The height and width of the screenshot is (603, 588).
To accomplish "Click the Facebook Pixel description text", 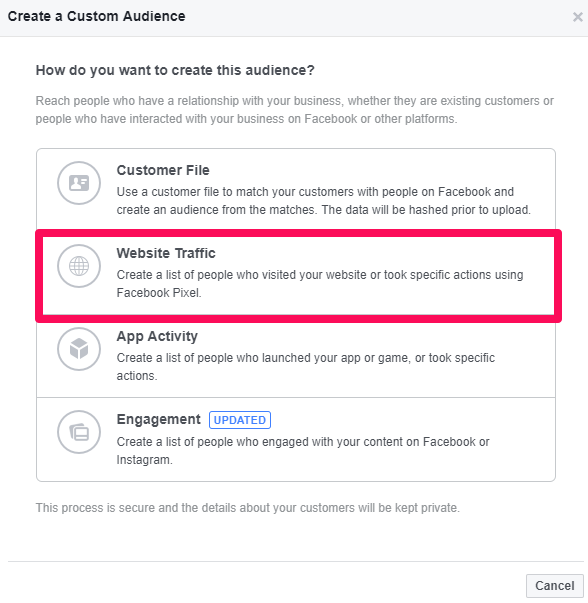I will (x=320, y=284).
